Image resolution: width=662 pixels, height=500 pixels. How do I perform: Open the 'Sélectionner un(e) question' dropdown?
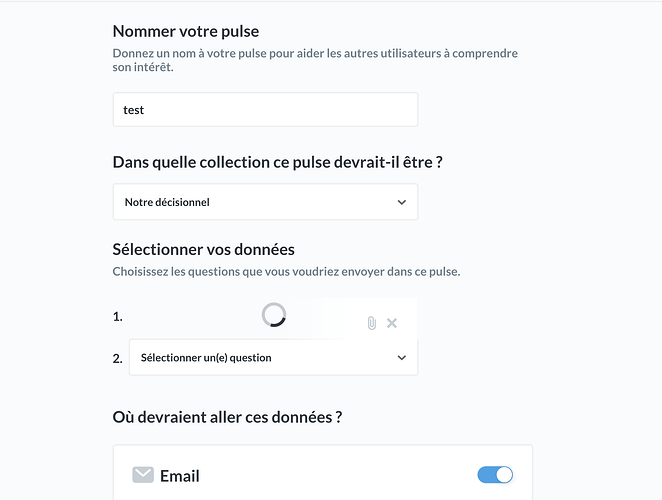click(x=273, y=358)
